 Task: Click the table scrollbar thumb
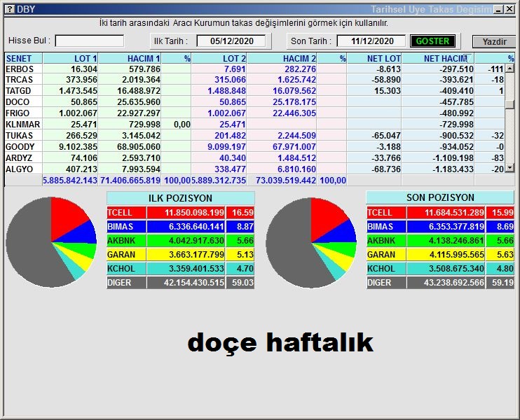pyautogui.click(x=509, y=104)
